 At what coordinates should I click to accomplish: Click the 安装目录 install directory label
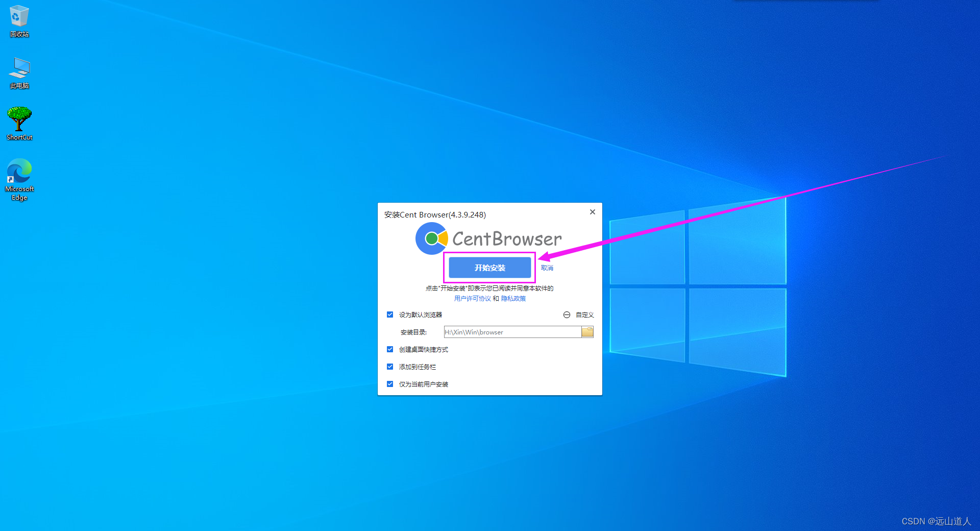coord(413,332)
